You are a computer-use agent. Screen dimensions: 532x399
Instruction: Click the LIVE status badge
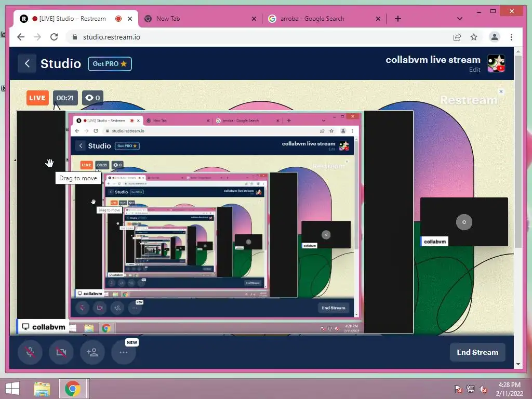37,98
